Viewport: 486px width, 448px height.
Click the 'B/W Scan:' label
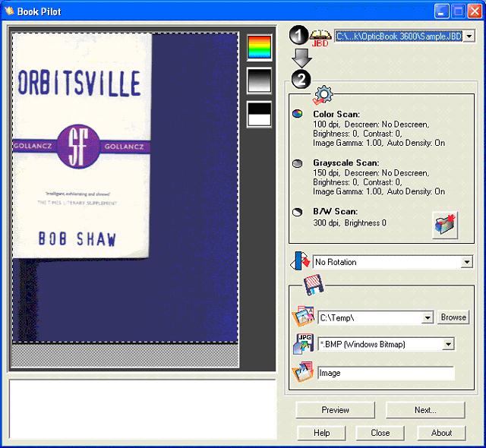tap(336, 212)
